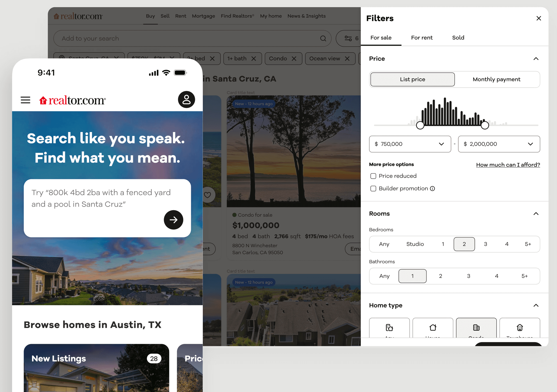Select the Condo home type icon

pos(476,328)
